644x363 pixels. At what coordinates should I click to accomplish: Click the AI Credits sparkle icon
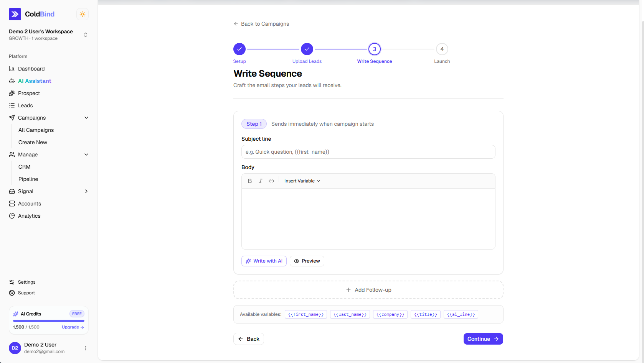(x=16, y=314)
